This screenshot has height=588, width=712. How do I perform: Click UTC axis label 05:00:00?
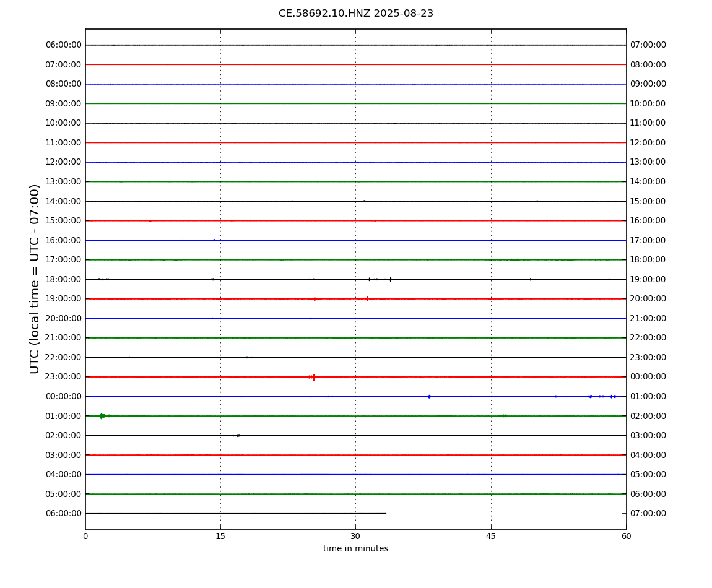(64, 494)
